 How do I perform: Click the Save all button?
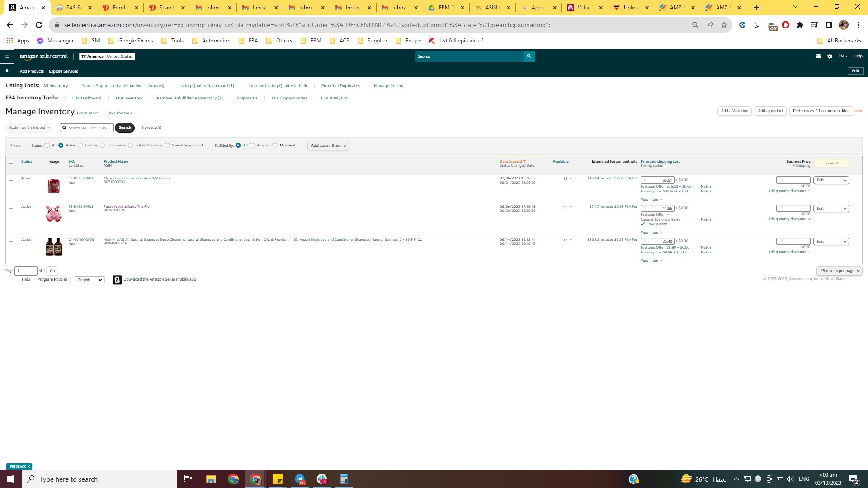pyautogui.click(x=831, y=163)
